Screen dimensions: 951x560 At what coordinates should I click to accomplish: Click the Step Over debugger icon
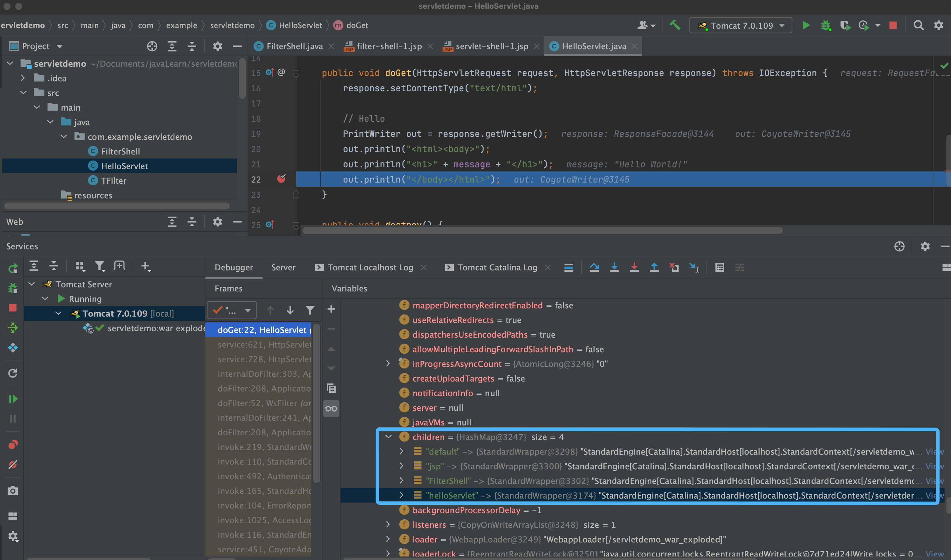594,267
